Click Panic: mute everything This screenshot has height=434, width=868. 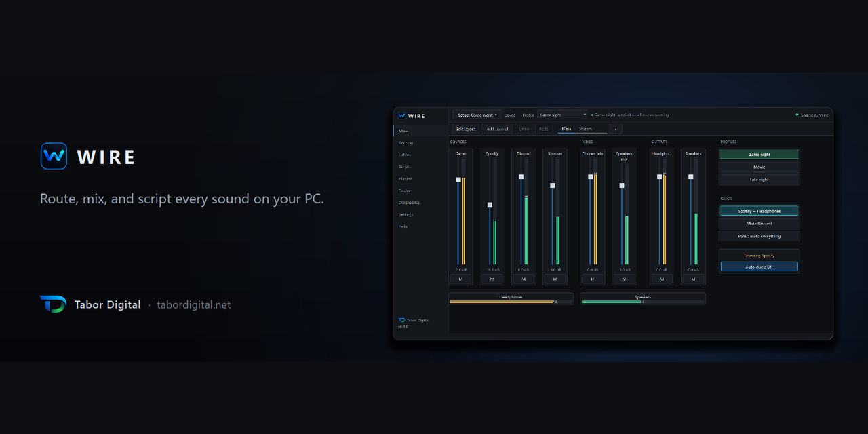click(759, 236)
